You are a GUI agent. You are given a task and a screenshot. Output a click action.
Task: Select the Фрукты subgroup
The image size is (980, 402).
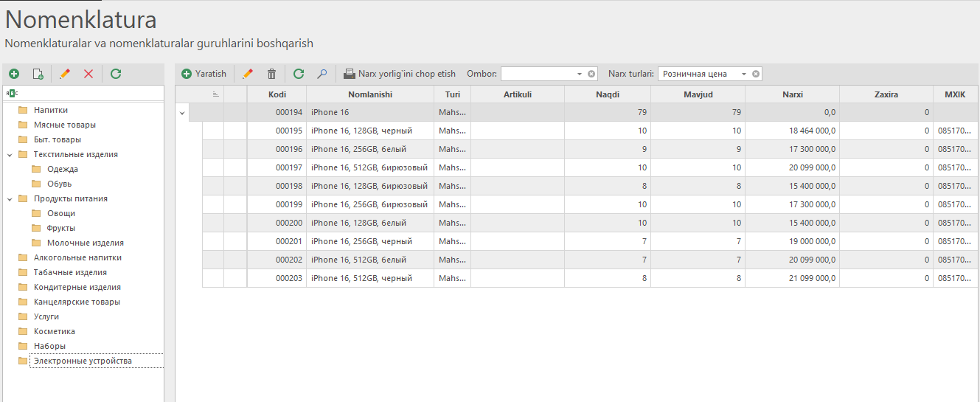(x=61, y=228)
